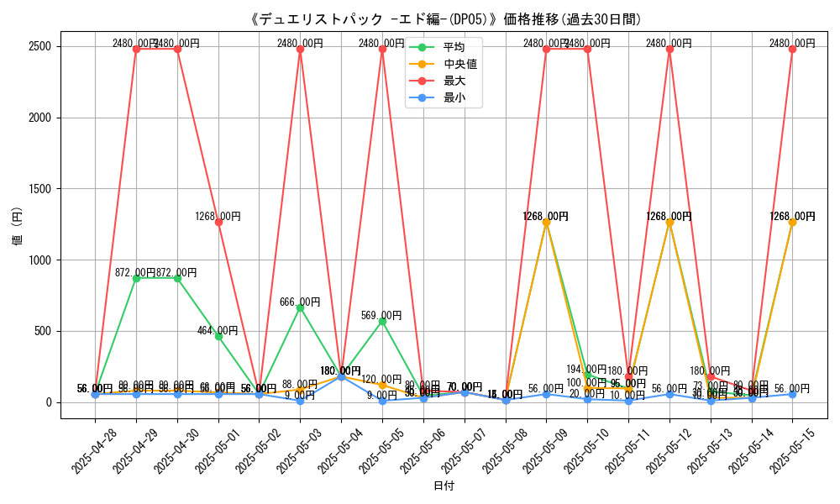Click the x-axis label 日付
Screen dimensions: 840x504
444,486
